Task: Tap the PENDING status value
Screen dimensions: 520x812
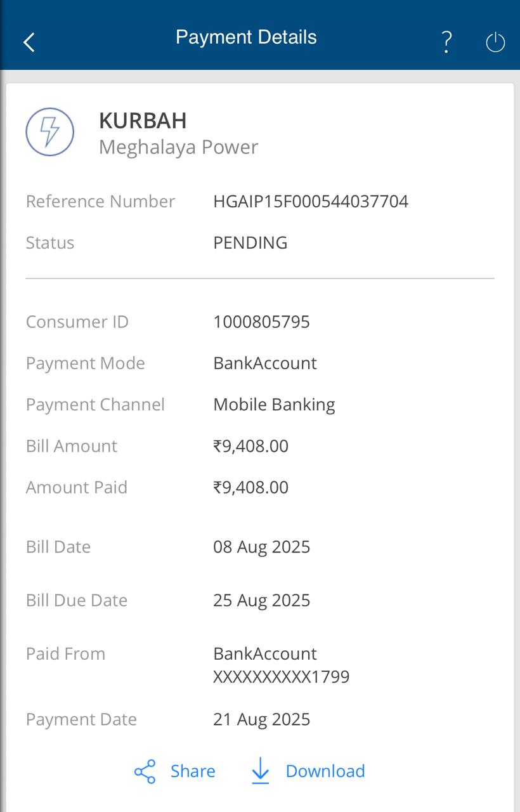Action: (250, 243)
